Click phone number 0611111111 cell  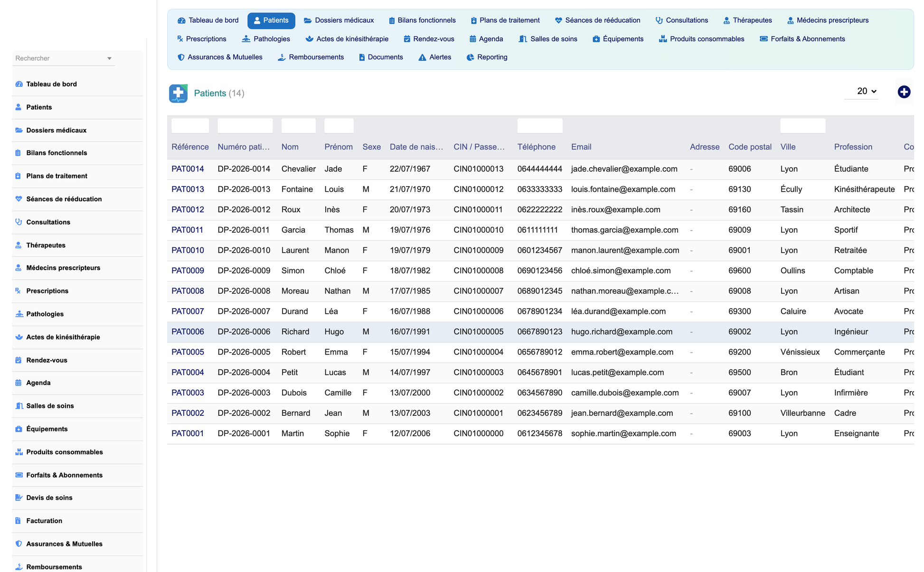[x=537, y=230]
